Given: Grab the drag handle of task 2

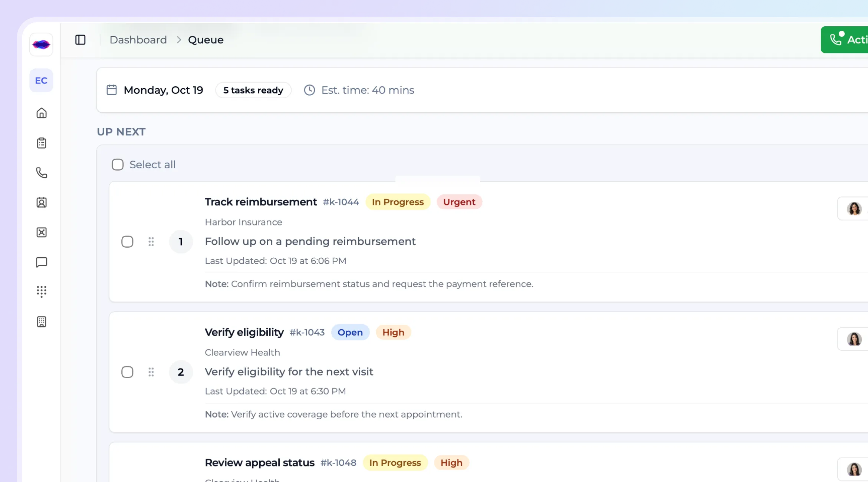Looking at the screenshot, I should [x=151, y=372].
